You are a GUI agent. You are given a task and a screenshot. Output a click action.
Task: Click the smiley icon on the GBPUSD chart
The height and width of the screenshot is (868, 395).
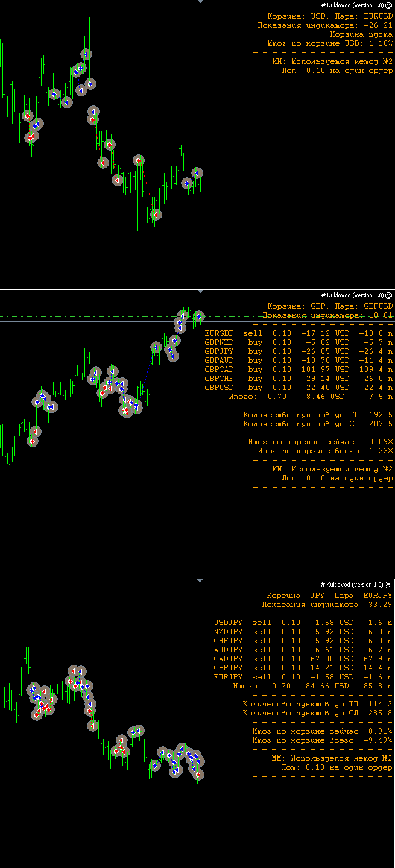pos(389,295)
